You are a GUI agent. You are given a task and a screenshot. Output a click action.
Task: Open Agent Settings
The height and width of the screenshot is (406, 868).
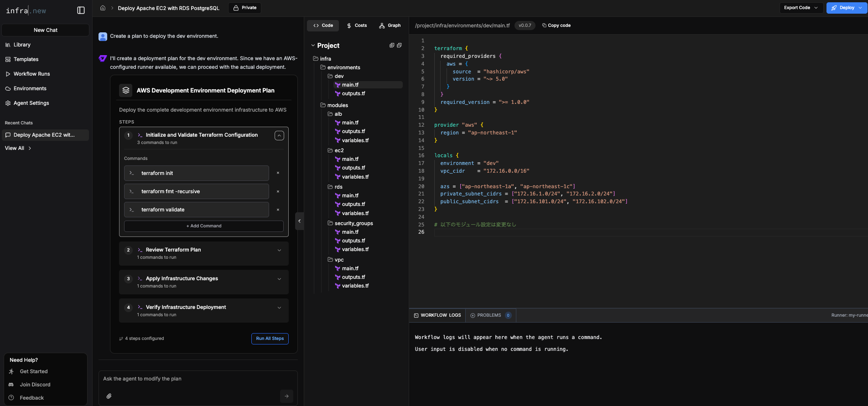[x=31, y=103]
